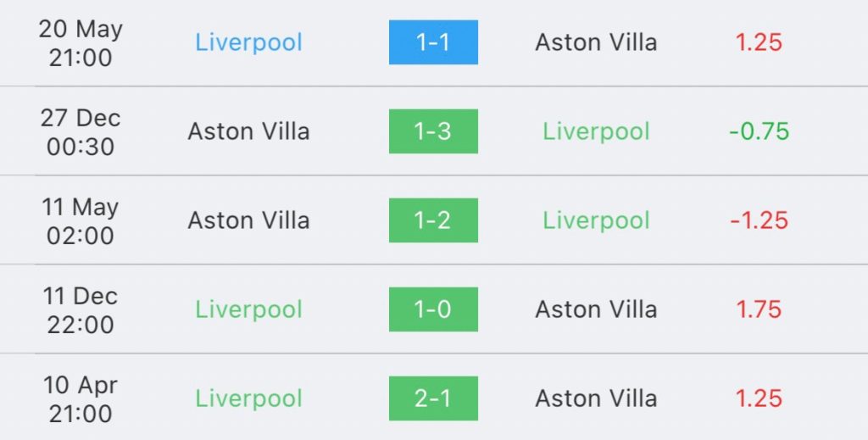Click the 20 May 21:00 date
Image resolution: width=868 pixels, height=440 pixels.
[x=81, y=43]
